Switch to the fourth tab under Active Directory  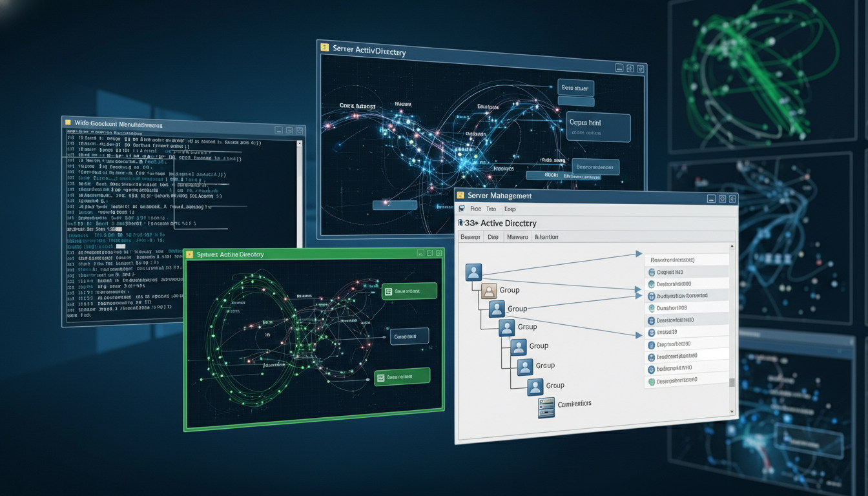tap(546, 237)
